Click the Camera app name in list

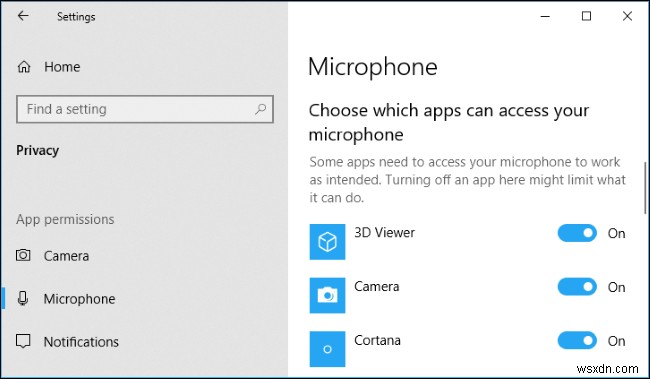click(x=376, y=287)
